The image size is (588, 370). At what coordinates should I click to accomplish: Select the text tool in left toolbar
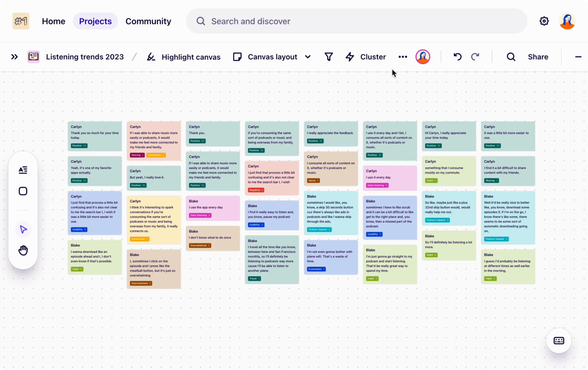click(x=23, y=170)
